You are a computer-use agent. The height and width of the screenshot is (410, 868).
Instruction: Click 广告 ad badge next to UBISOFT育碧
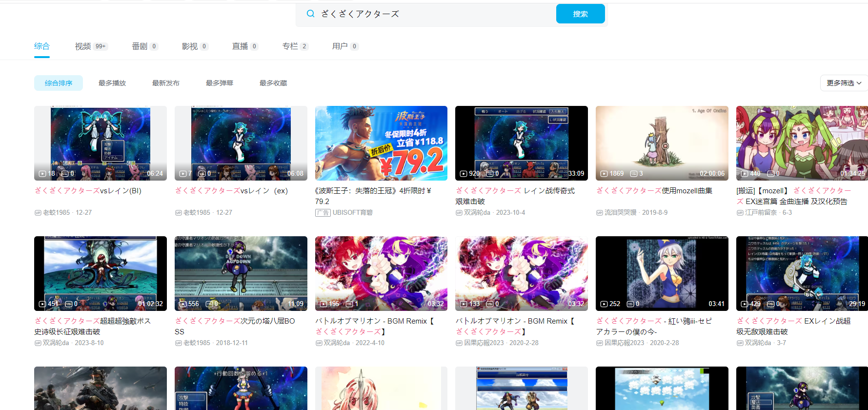[x=323, y=213]
